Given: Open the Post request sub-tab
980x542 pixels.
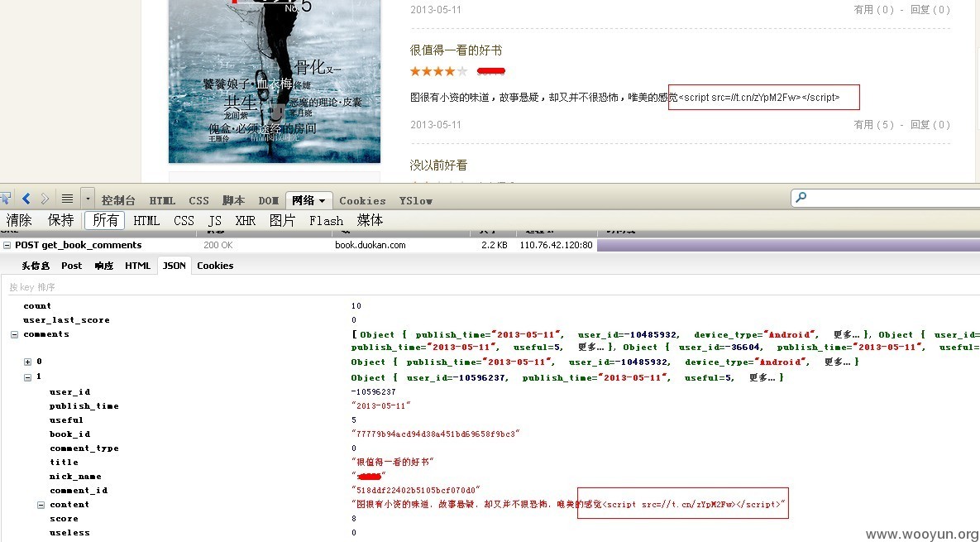Looking at the screenshot, I should pos(71,266).
